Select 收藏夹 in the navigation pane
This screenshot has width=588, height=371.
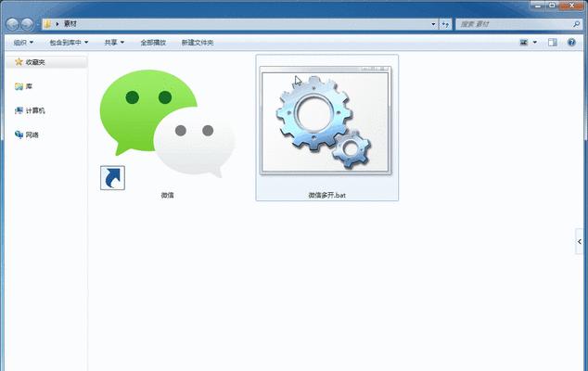click(x=46, y=62)
